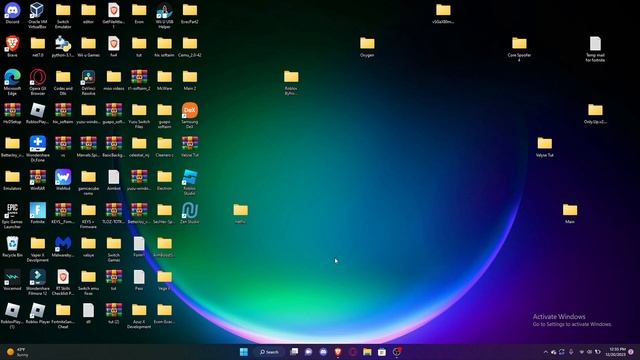Select the Wondershare Filmora 12 shortcut
Image resolution: width=640 pixels, height=360 pixels.
click(x=38, y=282)
